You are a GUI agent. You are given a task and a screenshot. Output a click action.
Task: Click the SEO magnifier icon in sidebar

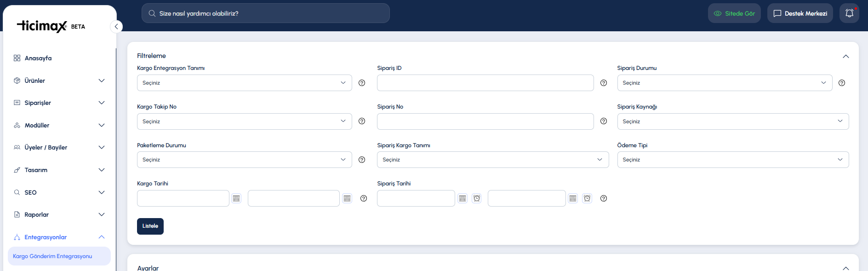(17, 192)
